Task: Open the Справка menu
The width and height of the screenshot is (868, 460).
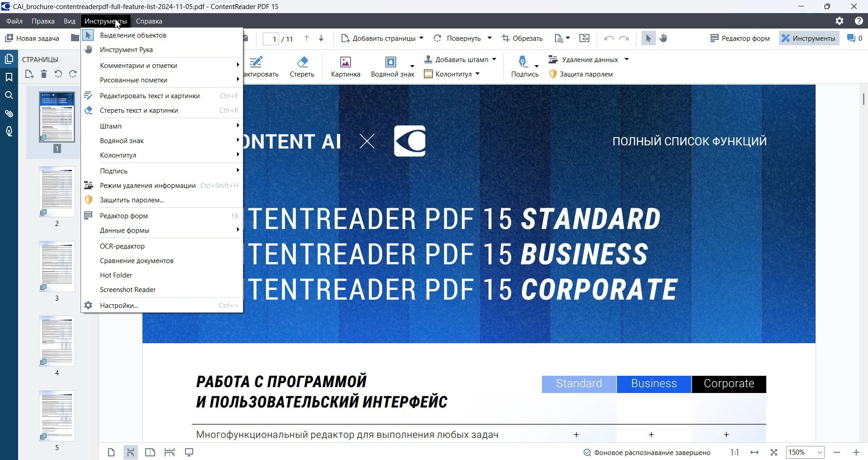Action: 149,21
